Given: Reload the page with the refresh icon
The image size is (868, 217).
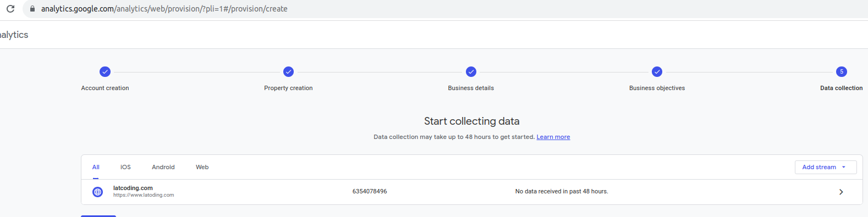Looking at the screenshot, I should pyautogui.click(x=10, y=9).
